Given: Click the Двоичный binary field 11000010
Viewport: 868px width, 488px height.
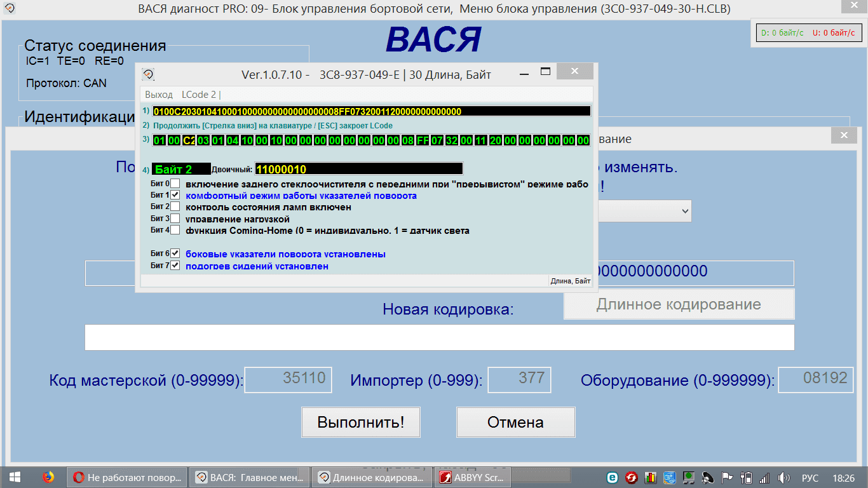Looking at the screenshot, I should [x=359, y=169].
